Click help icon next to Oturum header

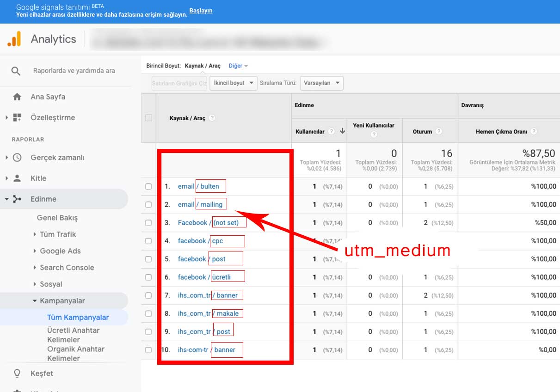pyautogui.click(x=438, y=131)
